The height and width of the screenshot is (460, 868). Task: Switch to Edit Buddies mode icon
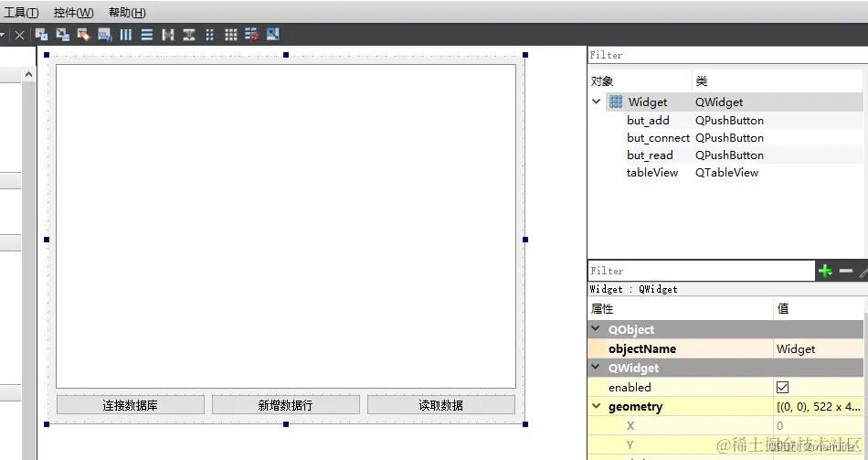(x=83, y=35)
